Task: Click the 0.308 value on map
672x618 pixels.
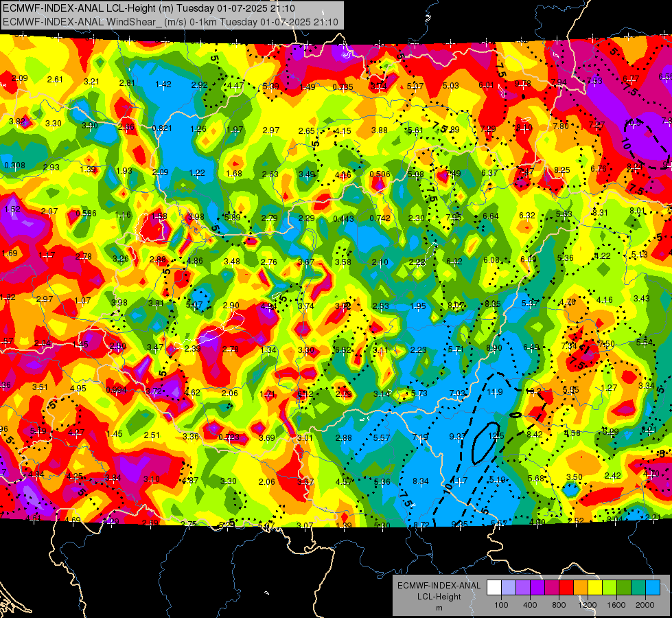Action: (x=14, y=165)
